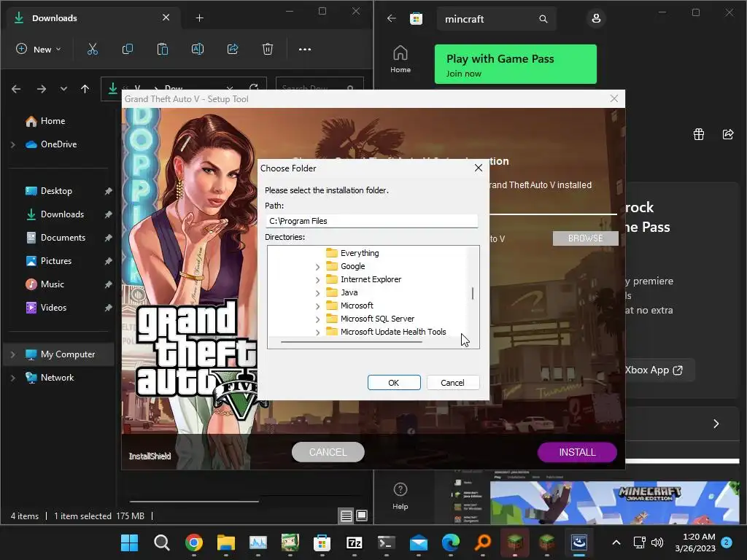Go up one folder level in Explorer
This screenshot has width=747, height=560.
pos(85,89)
